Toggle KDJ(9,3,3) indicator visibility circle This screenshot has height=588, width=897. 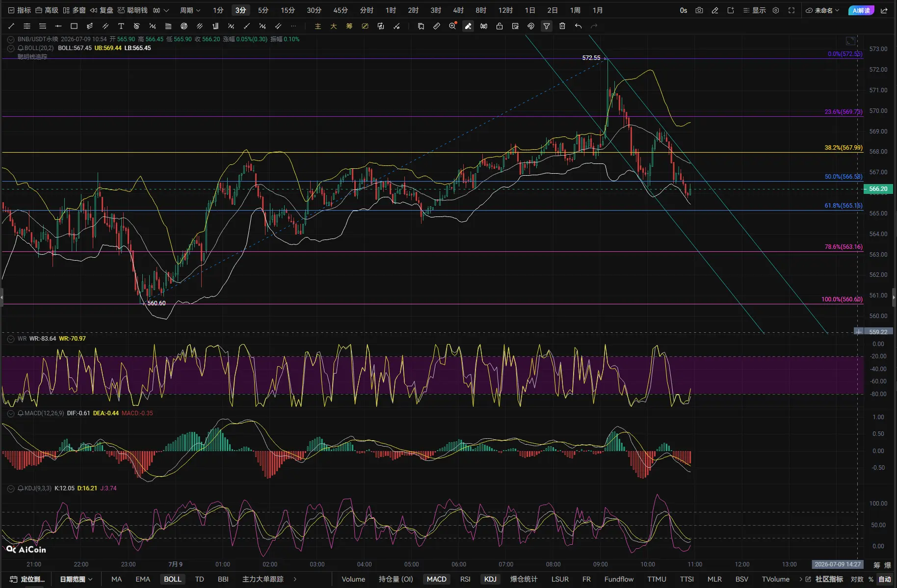(x=11, y=488)
